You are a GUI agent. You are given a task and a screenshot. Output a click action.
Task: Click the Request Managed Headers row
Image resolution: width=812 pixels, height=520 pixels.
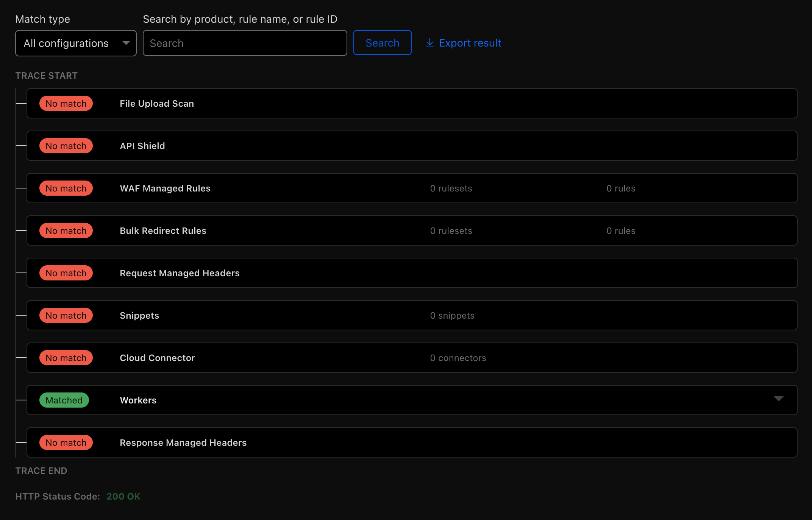coord(412,273)
